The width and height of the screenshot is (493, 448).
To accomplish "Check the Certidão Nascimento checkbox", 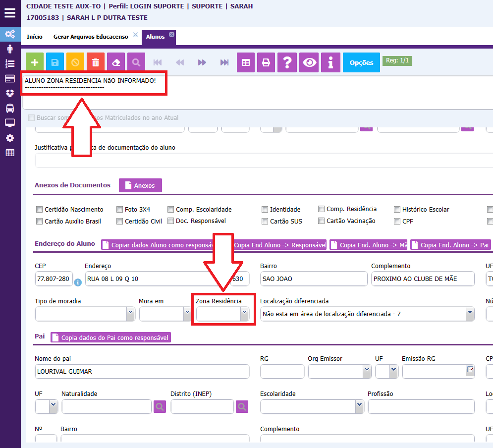I will click(x=40, y=210).
